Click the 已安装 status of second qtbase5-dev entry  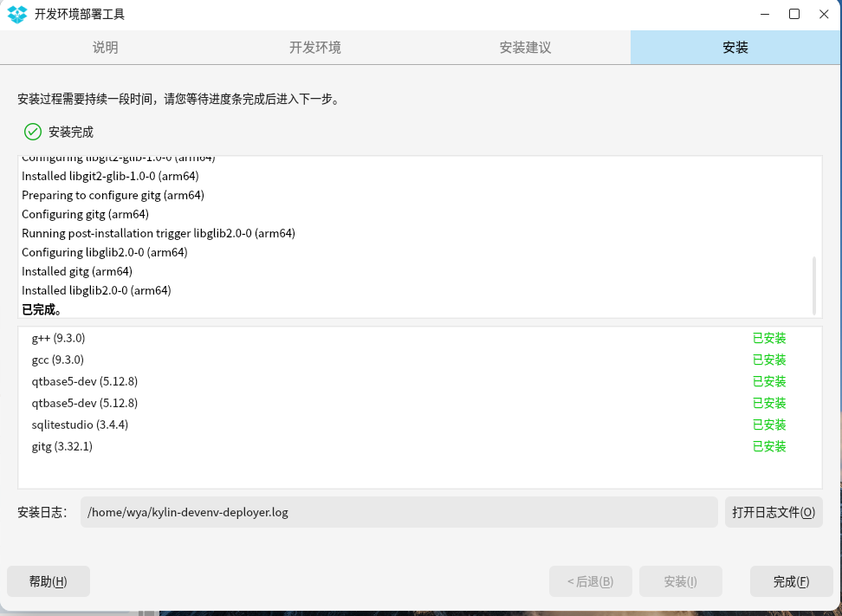[x=769, y=403]
